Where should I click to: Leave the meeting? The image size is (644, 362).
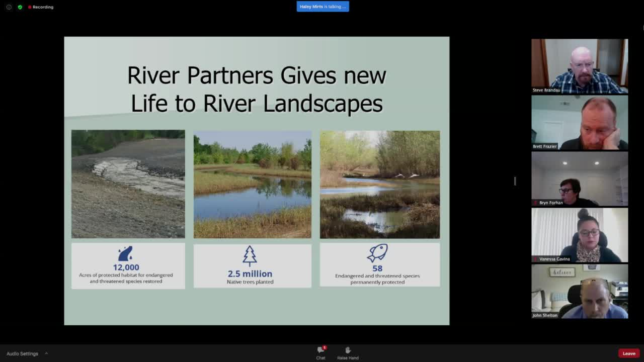click(x=629, y=353)
